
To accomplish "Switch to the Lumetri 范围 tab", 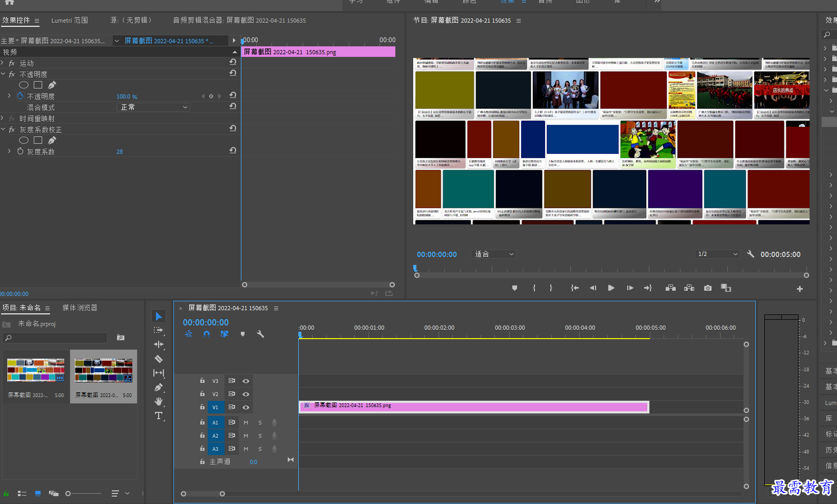I will (70, 20).
